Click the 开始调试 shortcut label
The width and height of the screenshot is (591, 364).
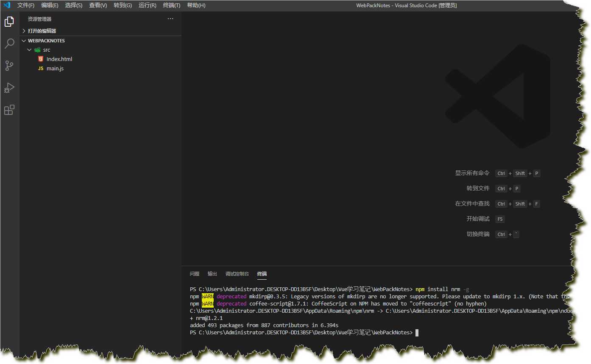click(478, 219)
